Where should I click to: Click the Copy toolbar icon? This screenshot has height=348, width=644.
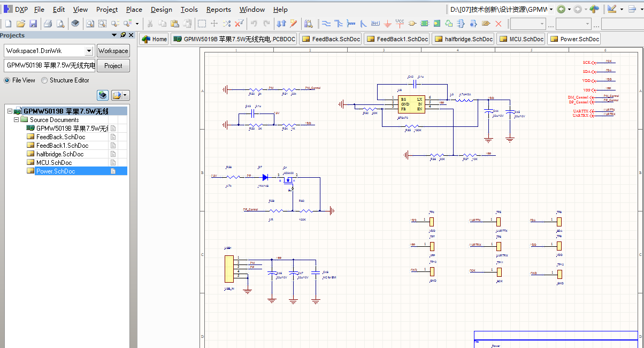(162, 24)
